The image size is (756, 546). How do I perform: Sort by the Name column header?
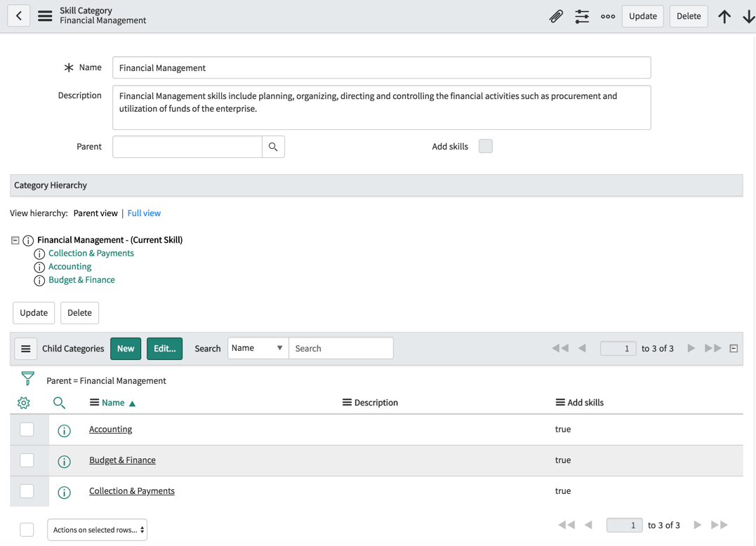[x=113, y=402]
